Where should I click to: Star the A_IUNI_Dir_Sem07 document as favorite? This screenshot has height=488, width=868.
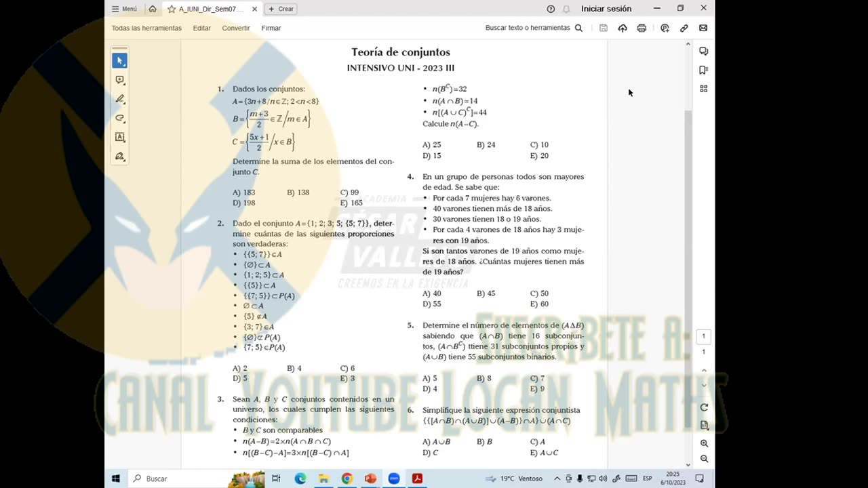pos(172,9)
